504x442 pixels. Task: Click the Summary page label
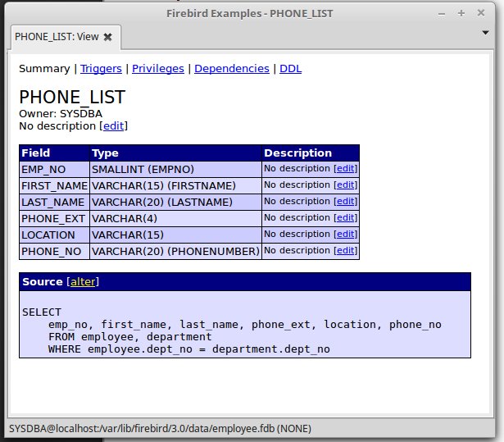coord(44,69)
